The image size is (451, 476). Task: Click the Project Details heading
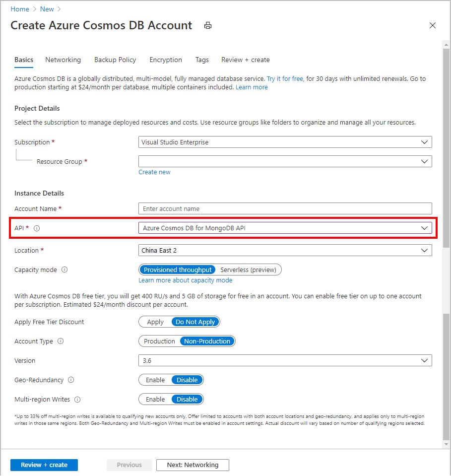click(x=37, y=108)
